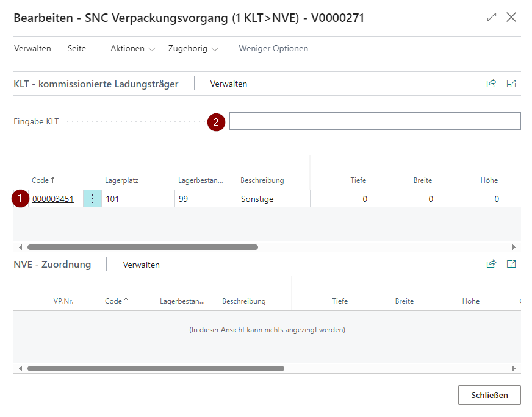Screen dimensions: 532x417
Task: Click Weniger Optionen to show fewer options
Action: tap(273, 49)
